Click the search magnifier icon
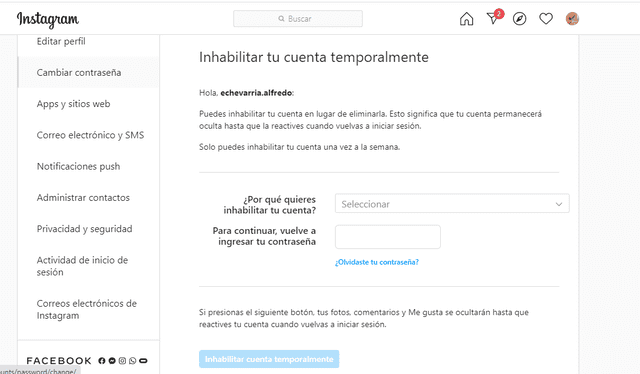640x374 pixels. point(281,19)
